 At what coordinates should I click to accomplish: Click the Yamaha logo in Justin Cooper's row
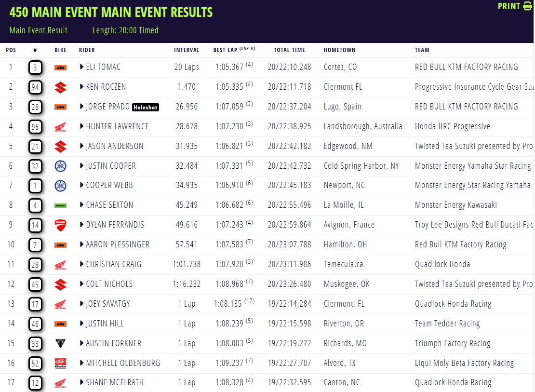pos(60,166)
